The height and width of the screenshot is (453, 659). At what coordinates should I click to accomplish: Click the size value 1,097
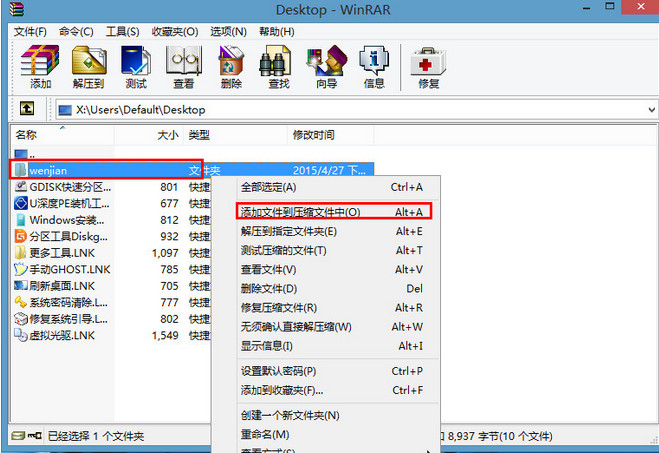[165, 253]
